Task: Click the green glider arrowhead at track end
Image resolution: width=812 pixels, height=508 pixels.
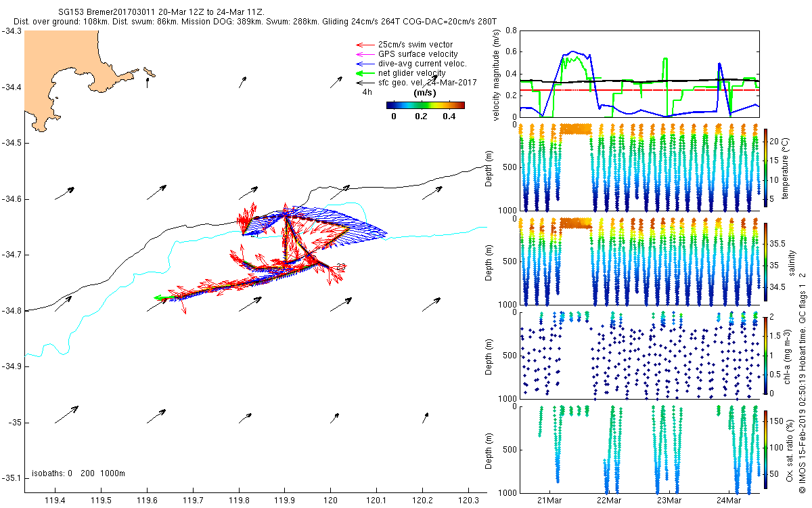Action: coord(159,297)
